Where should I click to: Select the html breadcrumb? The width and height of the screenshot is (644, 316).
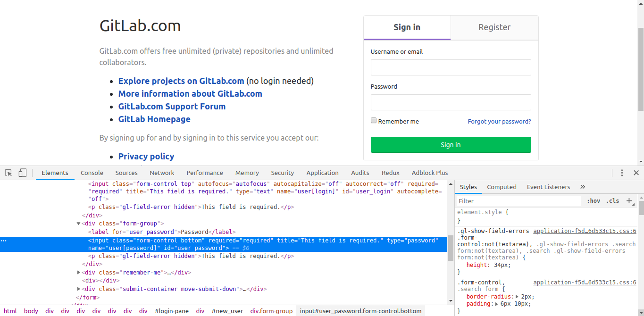[x=10, y=311]
